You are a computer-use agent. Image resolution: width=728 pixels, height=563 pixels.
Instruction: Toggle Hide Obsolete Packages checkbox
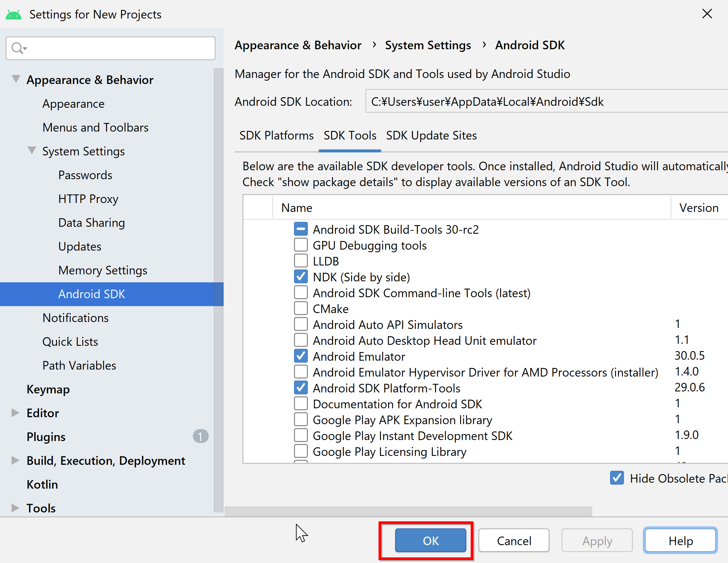(617, 478)
